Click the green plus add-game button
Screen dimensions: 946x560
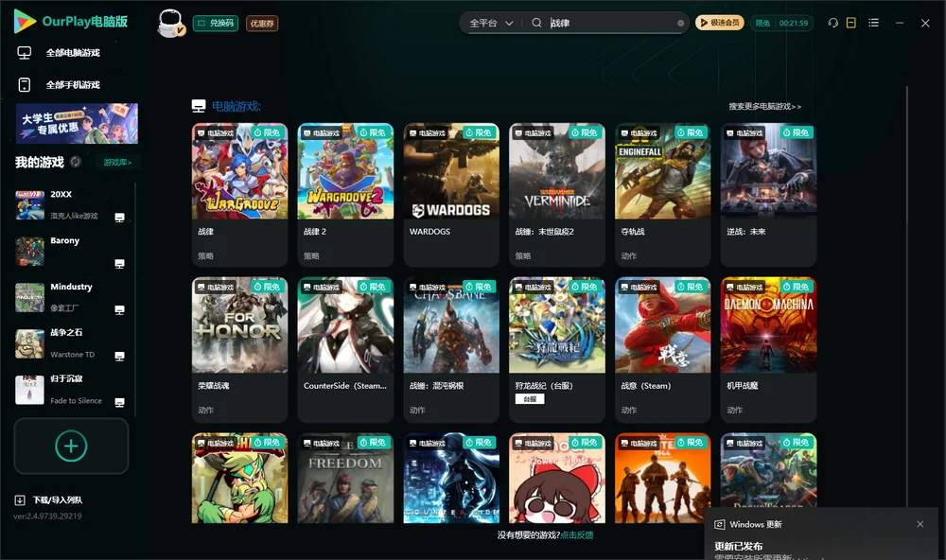71,446
